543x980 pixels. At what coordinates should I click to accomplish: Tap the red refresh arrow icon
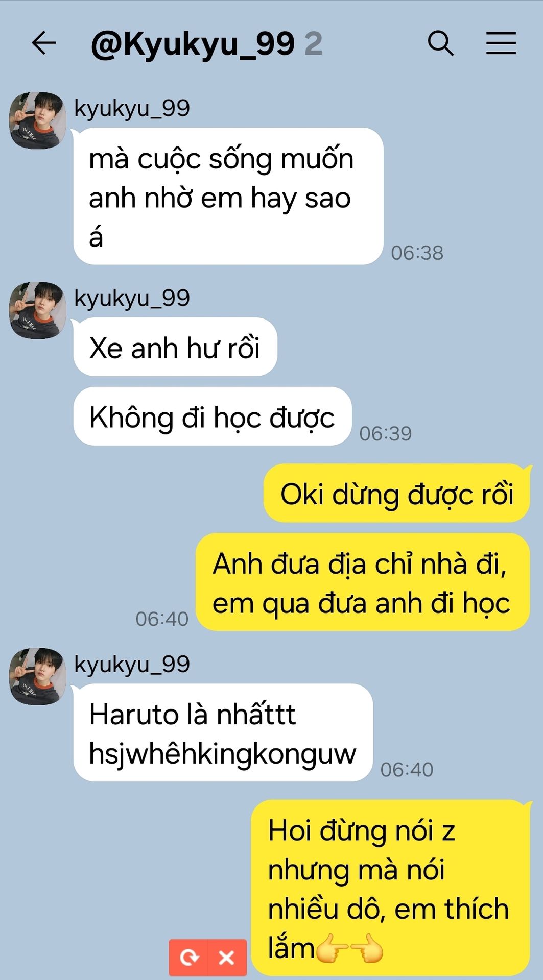pos(189,957)
